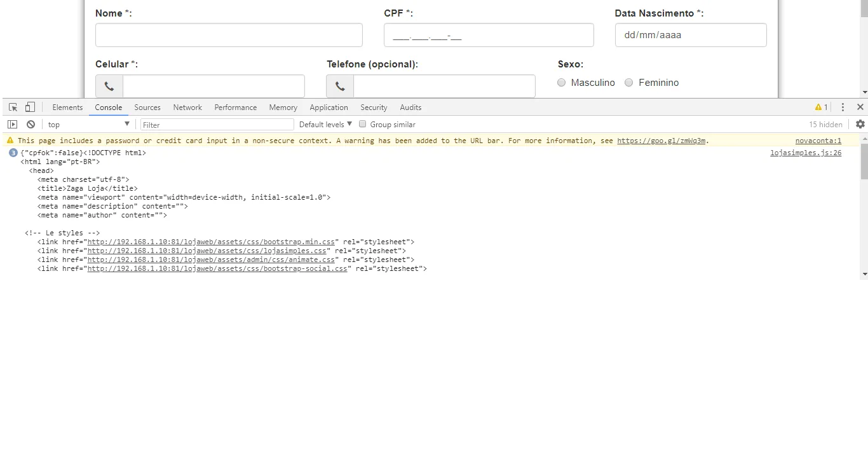Screen dimensions: 868x463
Task: Click the clear console icon
Action: tap(31, 124)
